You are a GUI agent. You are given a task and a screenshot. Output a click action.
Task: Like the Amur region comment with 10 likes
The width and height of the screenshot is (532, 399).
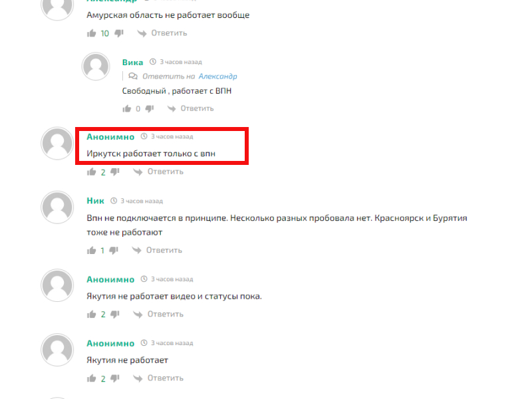(x=92, y=33)
